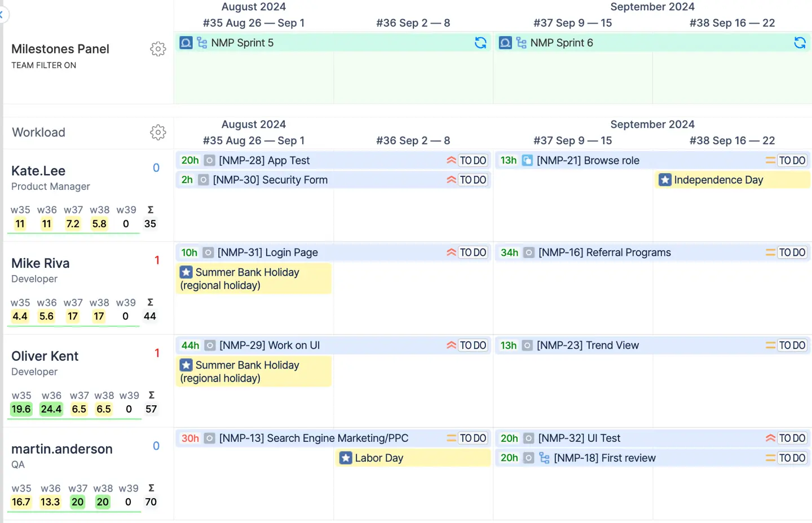
Task: Click issue type icon of NMP-21 Browse role
Action: point(527,161)
